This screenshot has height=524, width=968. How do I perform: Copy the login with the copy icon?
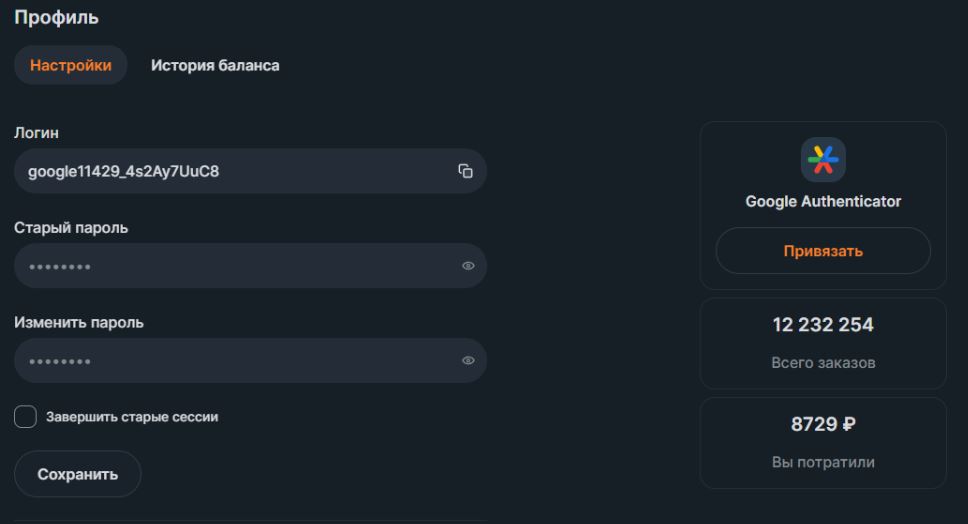click(465, 171)
